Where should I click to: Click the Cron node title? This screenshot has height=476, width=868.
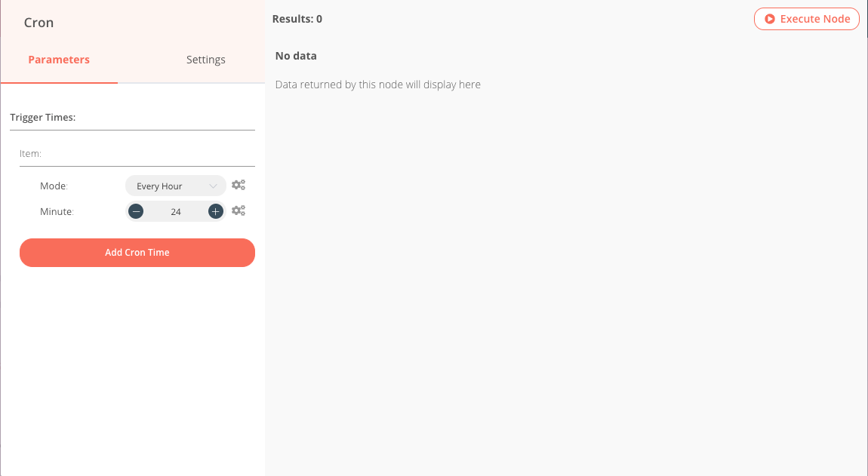point(39,23)
